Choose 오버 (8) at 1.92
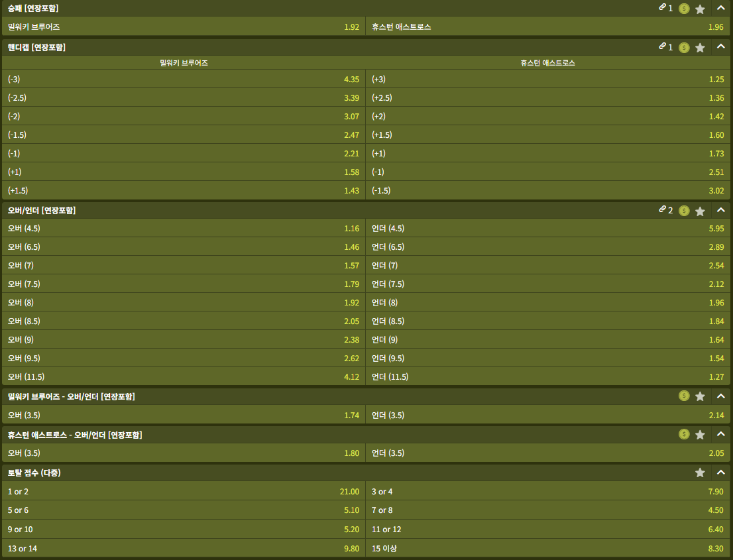This screenshot has height=560, width=733. click(x=184, y=302)
